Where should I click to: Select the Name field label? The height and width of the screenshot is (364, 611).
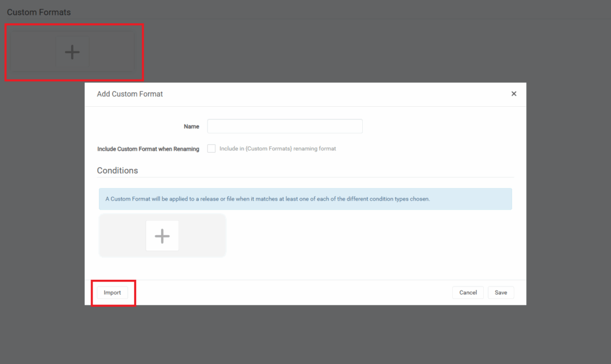click(192, 127)
